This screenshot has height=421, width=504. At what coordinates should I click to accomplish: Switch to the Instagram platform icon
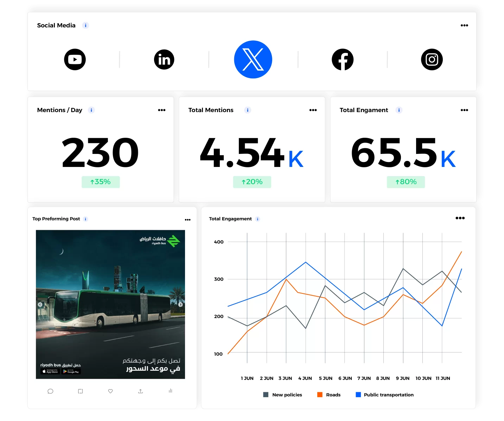432,59
